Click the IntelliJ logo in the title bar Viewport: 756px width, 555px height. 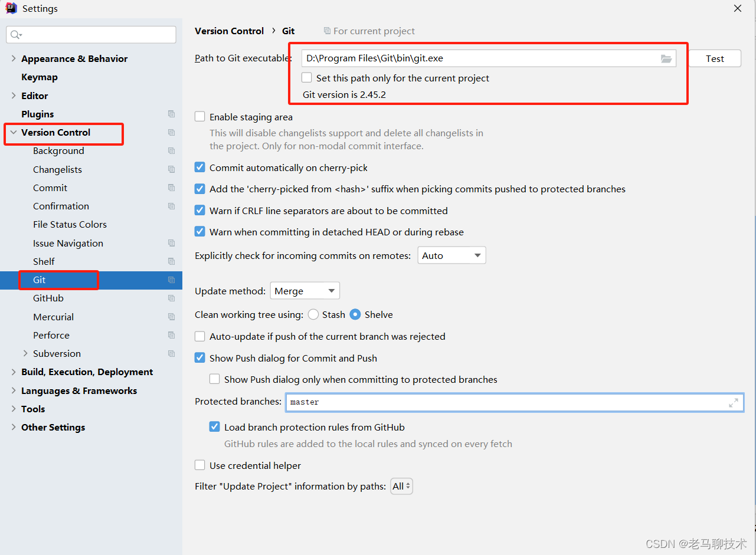[11, 8]
